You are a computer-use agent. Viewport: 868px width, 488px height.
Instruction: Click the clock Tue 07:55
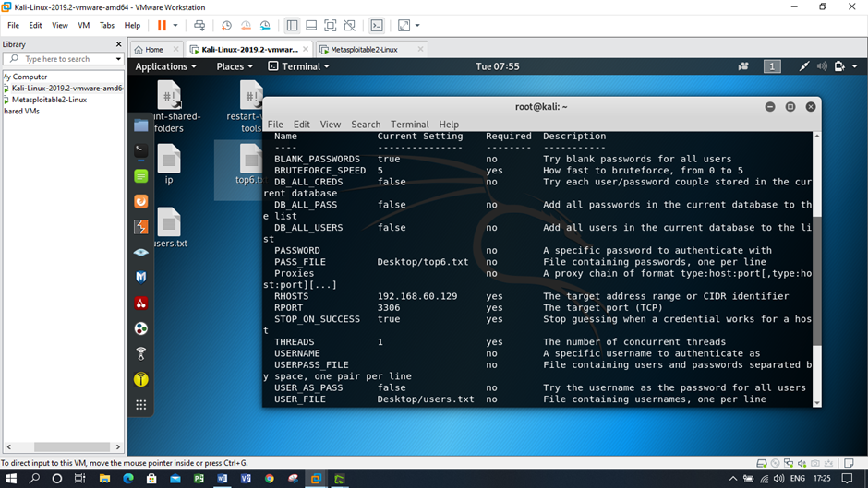click(498, 66)
